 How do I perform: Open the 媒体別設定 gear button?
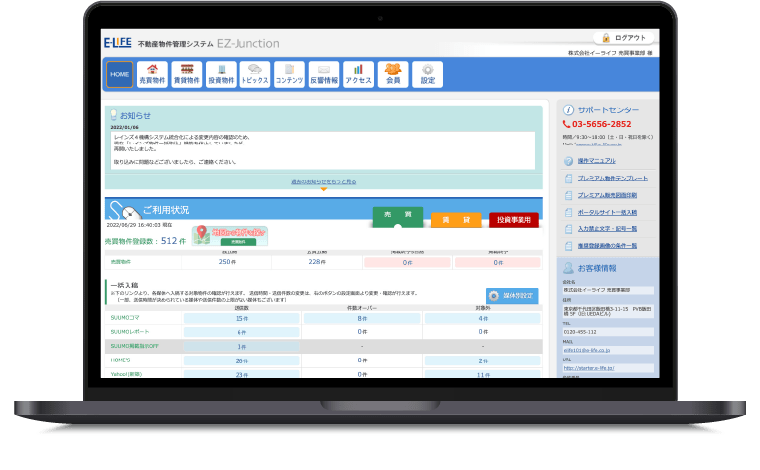(x=512, y=296)
